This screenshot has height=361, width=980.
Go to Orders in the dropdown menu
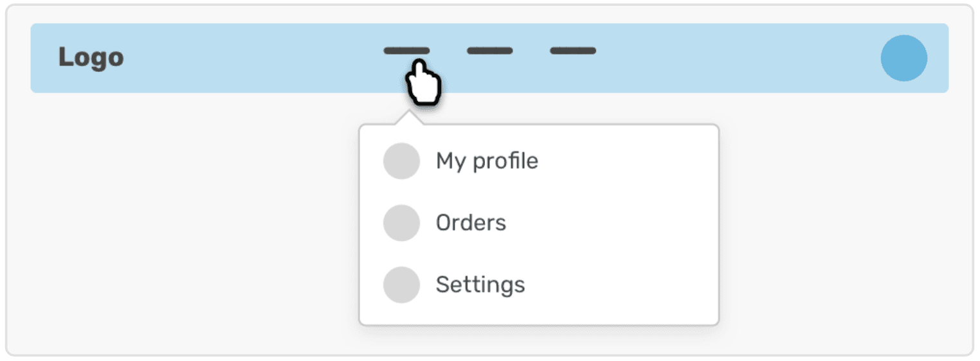tap(471, 223)
